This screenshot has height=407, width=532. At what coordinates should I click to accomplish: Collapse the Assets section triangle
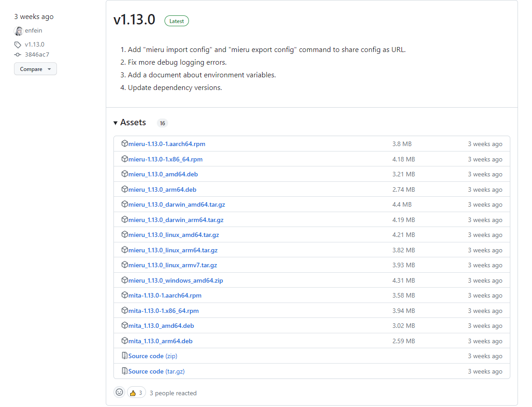tap(115, 123)
